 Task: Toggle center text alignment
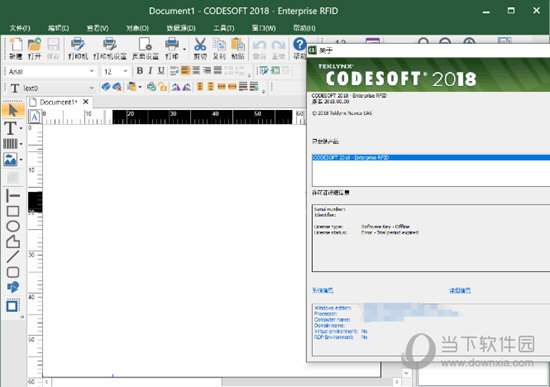(196, 71)
